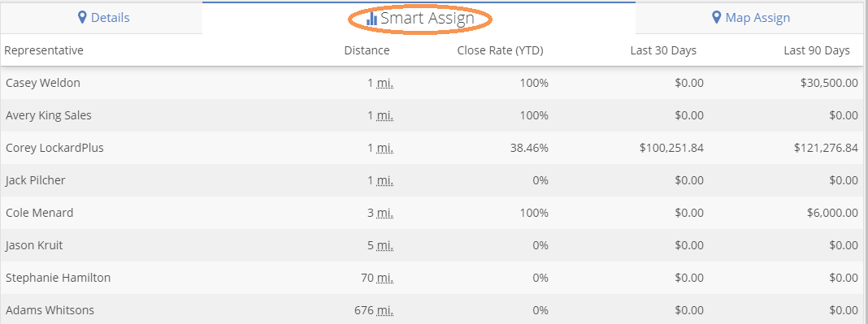Click the Map Assign pin icon
The height and width of the screenshot is (324, 868).
click(716, 18)
